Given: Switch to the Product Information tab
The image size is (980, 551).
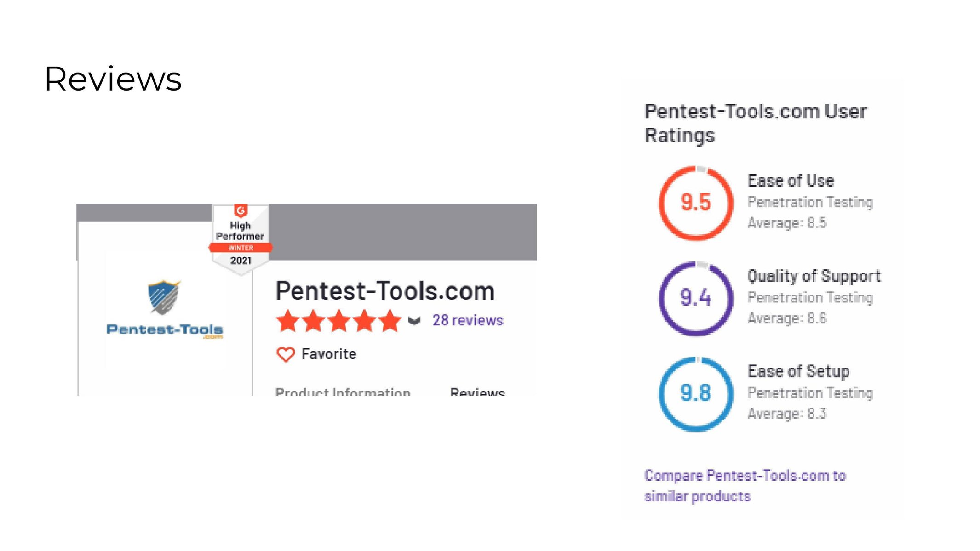Looking at the screenshot, I should tap(343, 392).
